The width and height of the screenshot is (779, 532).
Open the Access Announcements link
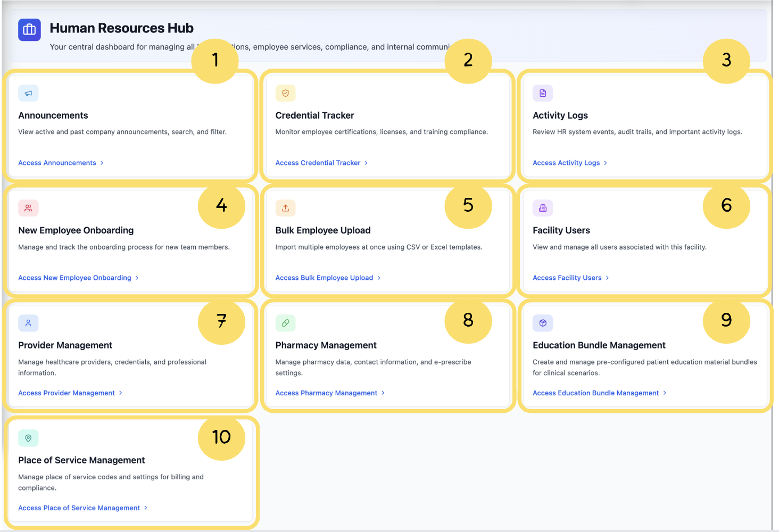pos(57,163)
